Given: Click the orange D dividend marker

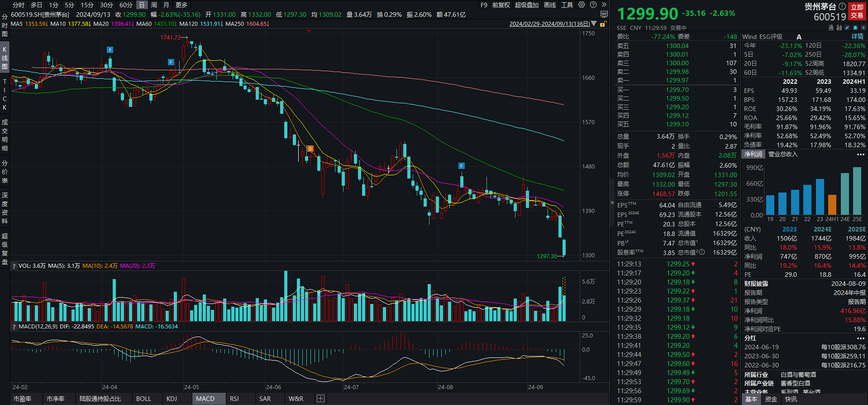Looking at the screenshot, I should [x=310, y=149].
